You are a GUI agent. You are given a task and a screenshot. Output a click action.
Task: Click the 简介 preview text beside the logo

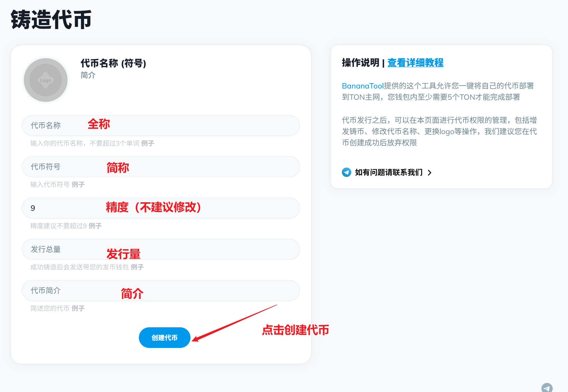click(88, 75)
